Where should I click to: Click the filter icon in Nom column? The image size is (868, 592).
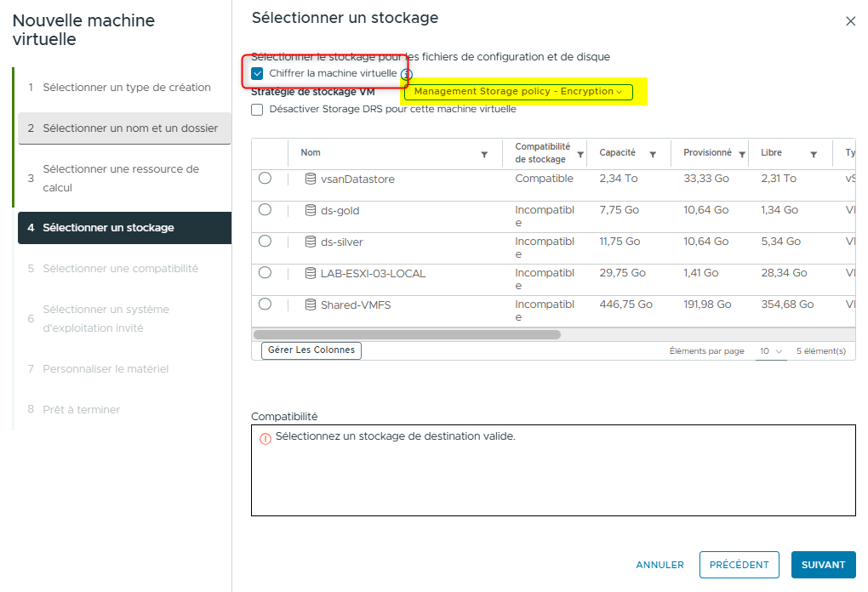click(484, 155)
